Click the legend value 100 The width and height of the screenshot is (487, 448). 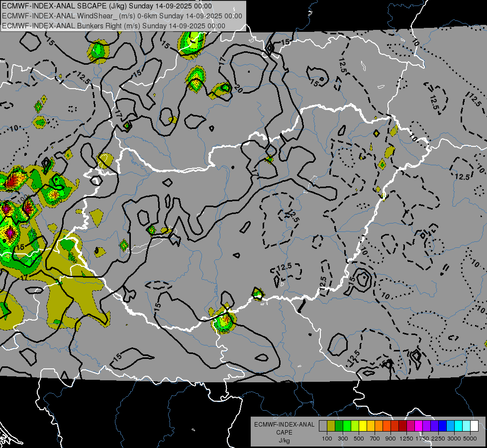point(327,439)
